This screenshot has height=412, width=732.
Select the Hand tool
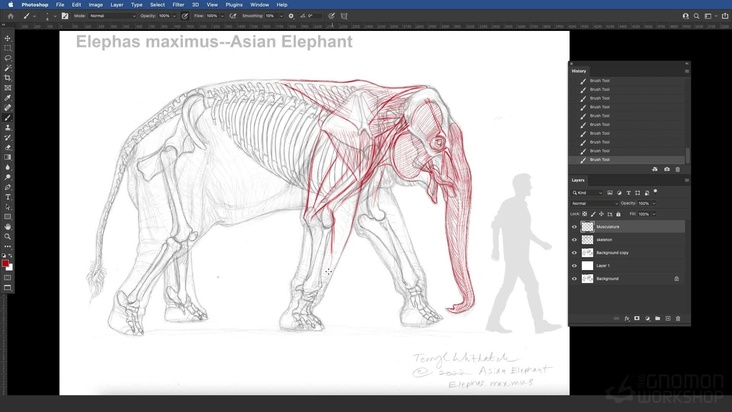coord(7,227)
